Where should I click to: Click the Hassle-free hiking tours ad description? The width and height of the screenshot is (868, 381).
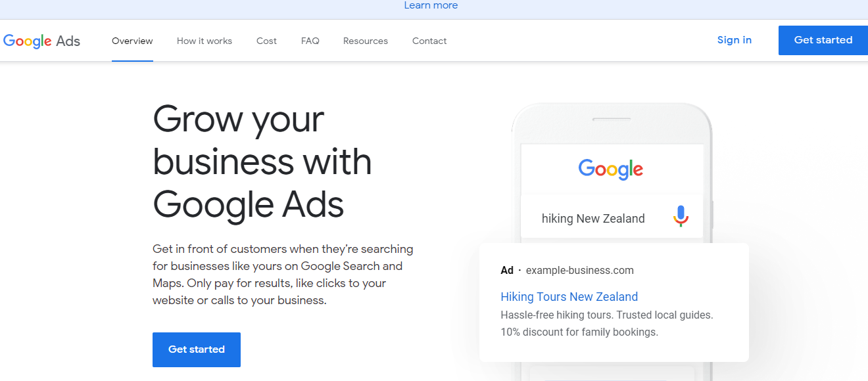tap(607, 315)
